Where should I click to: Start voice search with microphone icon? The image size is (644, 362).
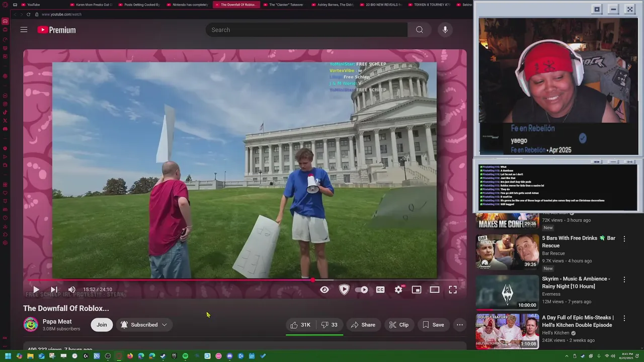coord(445,30)
